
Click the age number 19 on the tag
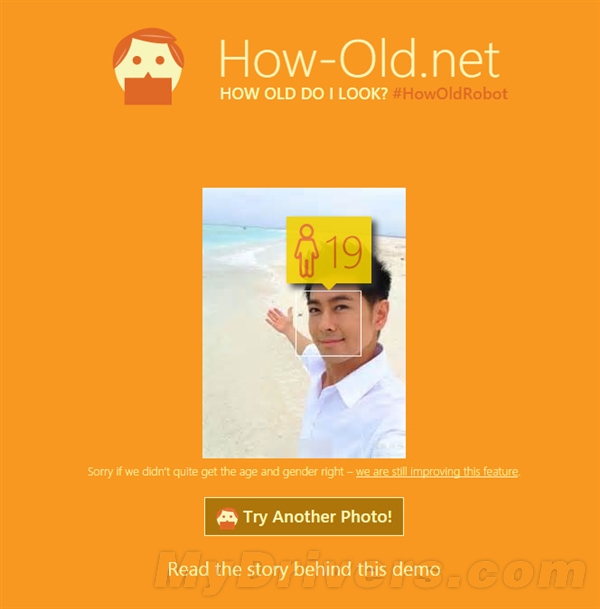pos(344,253)
